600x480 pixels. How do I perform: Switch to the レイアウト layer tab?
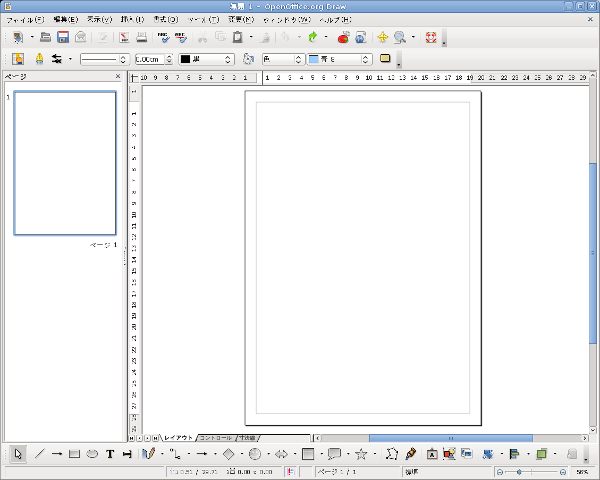179,438
